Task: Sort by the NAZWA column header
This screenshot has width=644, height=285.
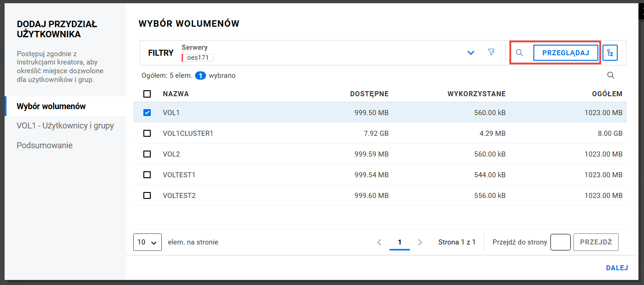Action: pos(176,94)
